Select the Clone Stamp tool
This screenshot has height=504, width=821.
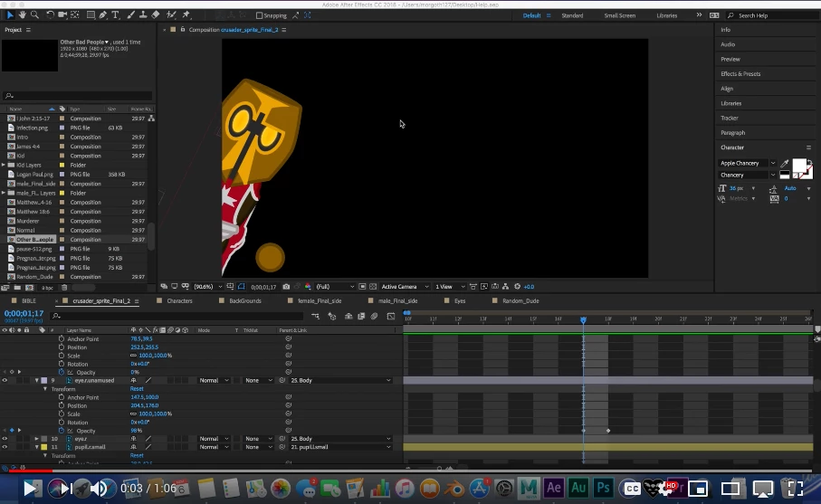(142, 15)
